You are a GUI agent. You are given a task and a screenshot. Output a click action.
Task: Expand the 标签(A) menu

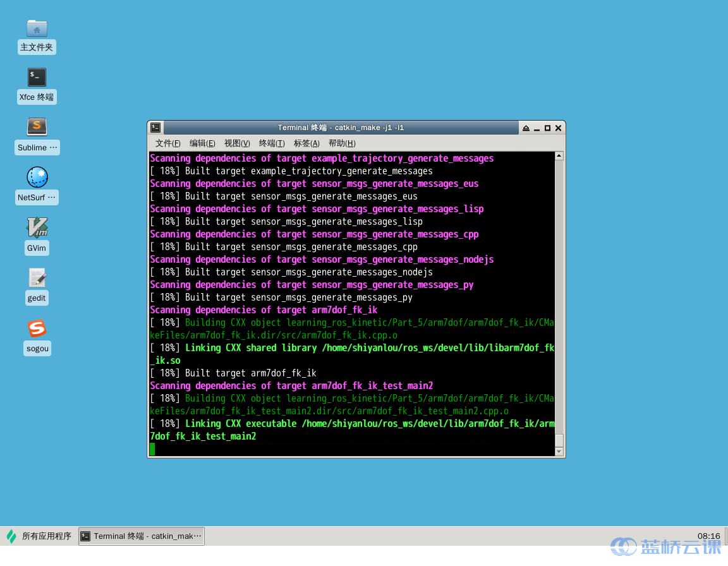pyautogui.click(x=306, y=143)
